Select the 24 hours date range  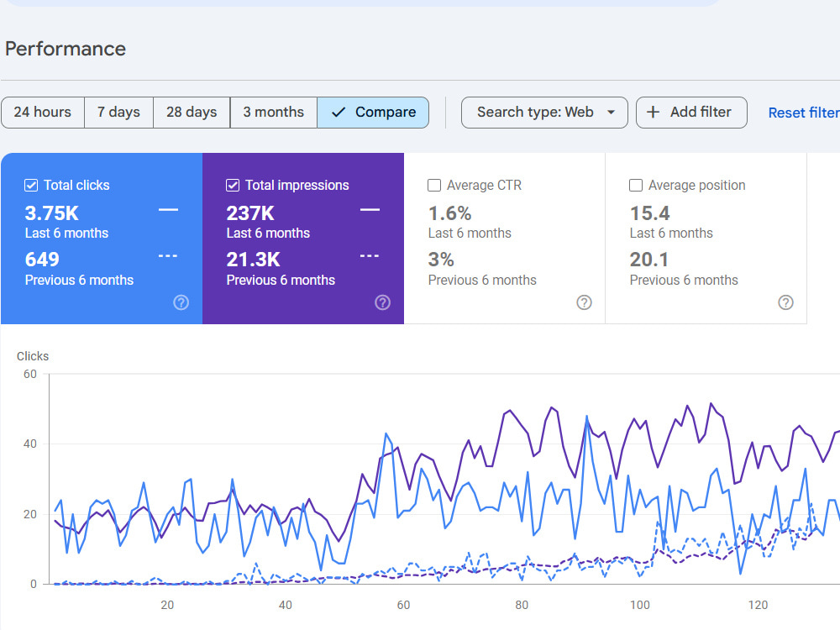coord(43,113)
